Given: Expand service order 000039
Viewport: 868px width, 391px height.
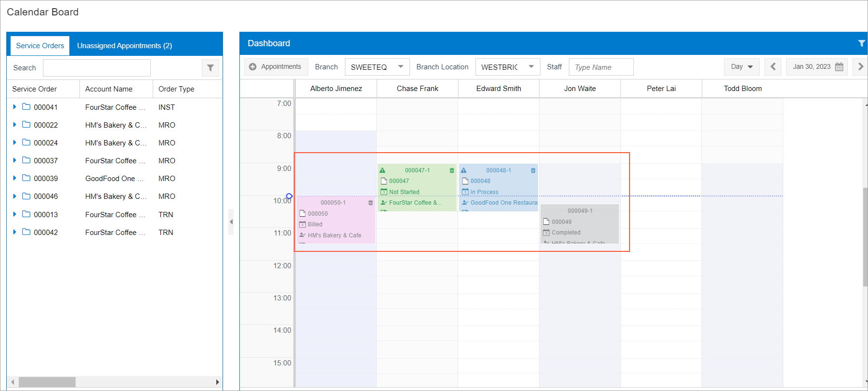Looking at the screenshot, I should click(x=15, y=178).
